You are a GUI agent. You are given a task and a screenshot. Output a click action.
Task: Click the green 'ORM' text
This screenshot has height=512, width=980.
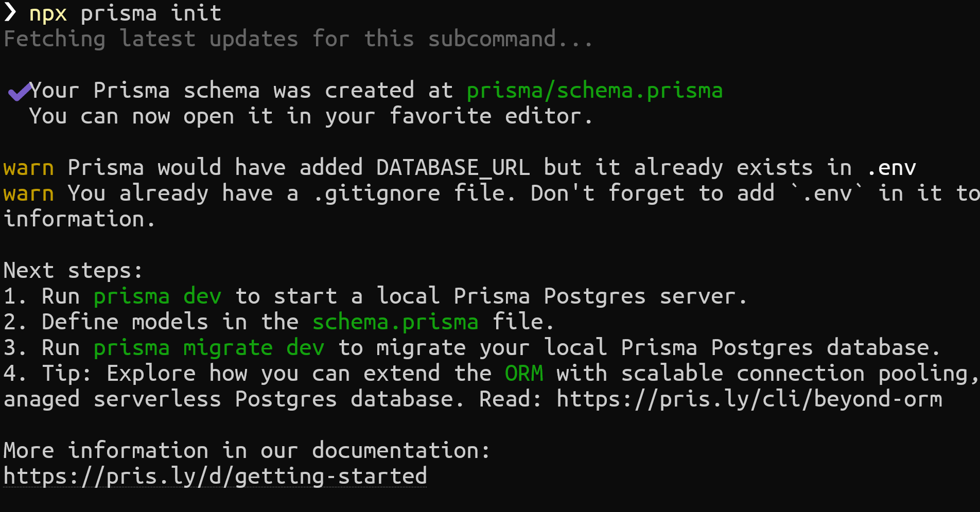coord(523,374)
